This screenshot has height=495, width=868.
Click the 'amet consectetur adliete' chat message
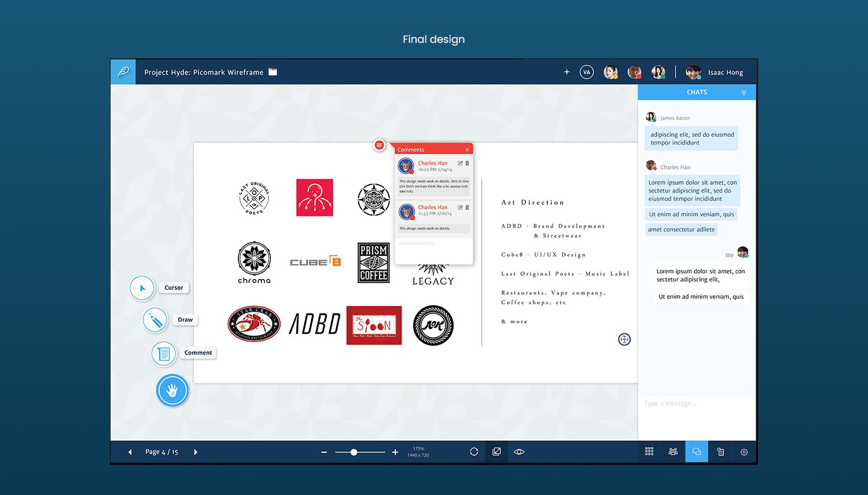pos(681,230)
